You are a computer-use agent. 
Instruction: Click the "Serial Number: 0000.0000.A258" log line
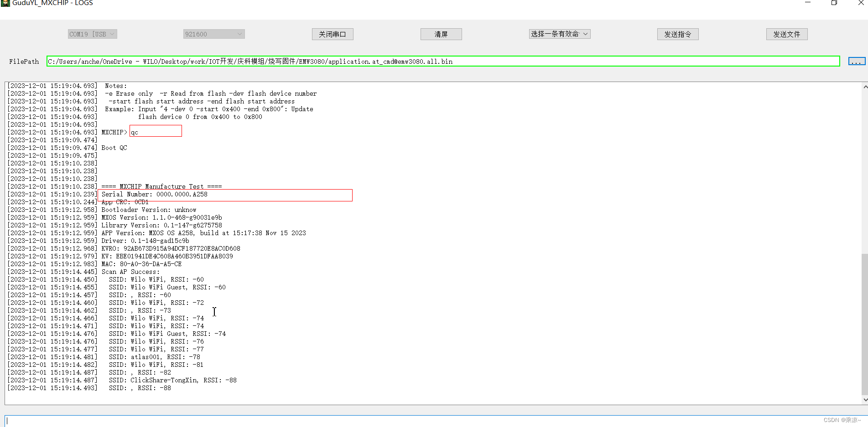(154, 194)
